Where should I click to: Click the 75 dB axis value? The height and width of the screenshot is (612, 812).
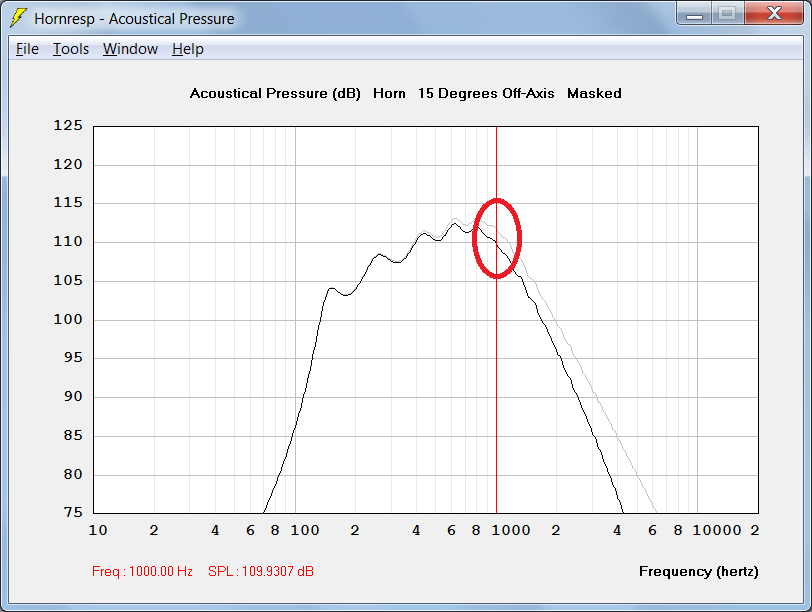pyautogui.click(x=73, y=512)
